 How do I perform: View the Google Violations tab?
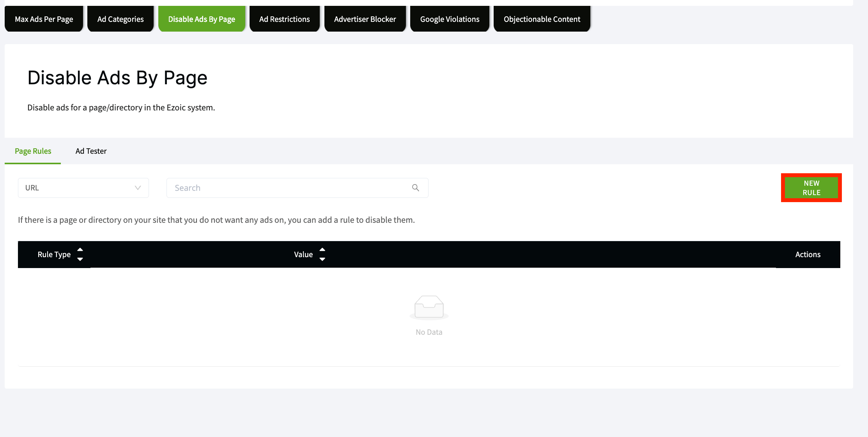point(450,19)
